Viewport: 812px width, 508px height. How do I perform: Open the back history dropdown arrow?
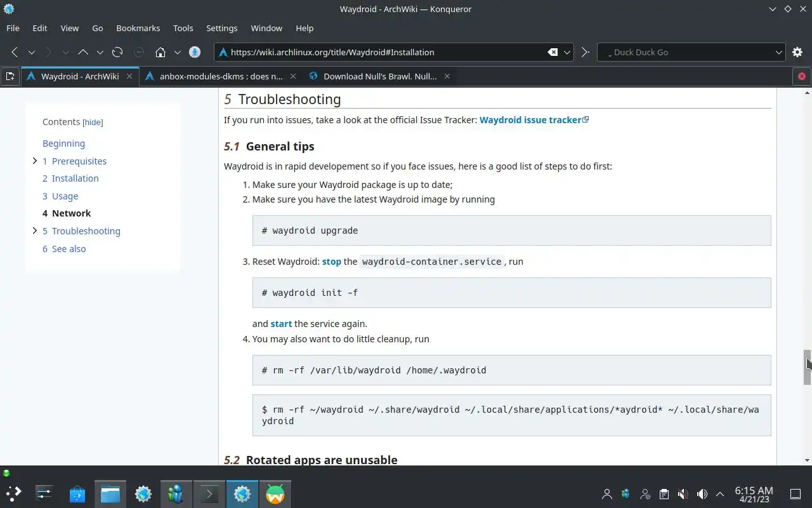31,52
